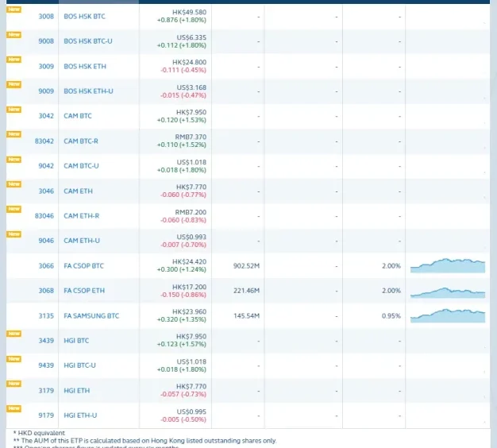Open HGI ETH product name

[77, 391]
